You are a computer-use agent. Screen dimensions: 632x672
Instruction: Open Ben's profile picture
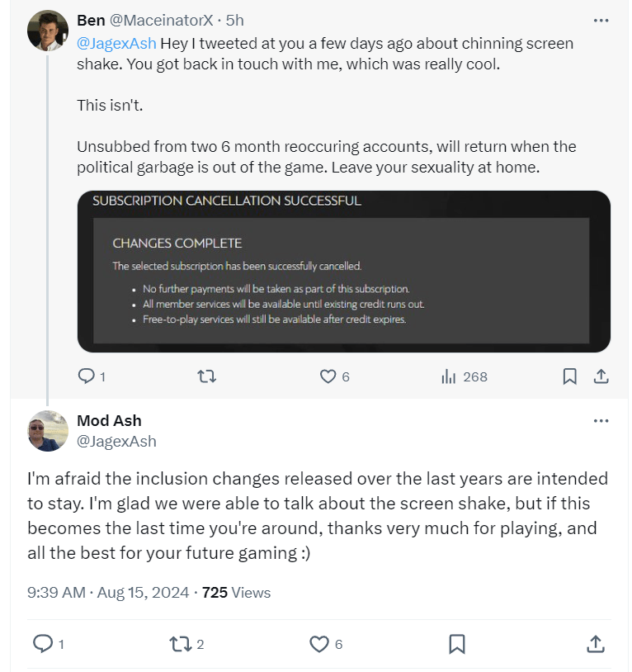coord(47,31)
